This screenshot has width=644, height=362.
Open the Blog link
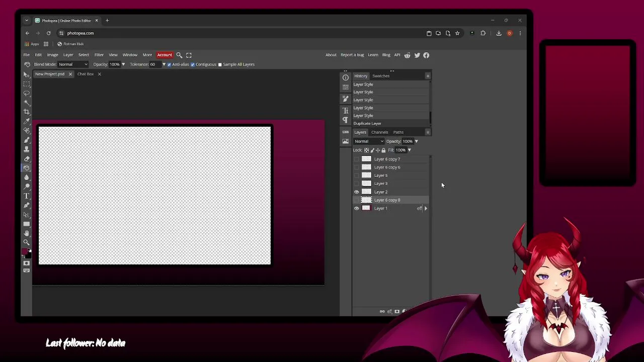coord(386,55)
